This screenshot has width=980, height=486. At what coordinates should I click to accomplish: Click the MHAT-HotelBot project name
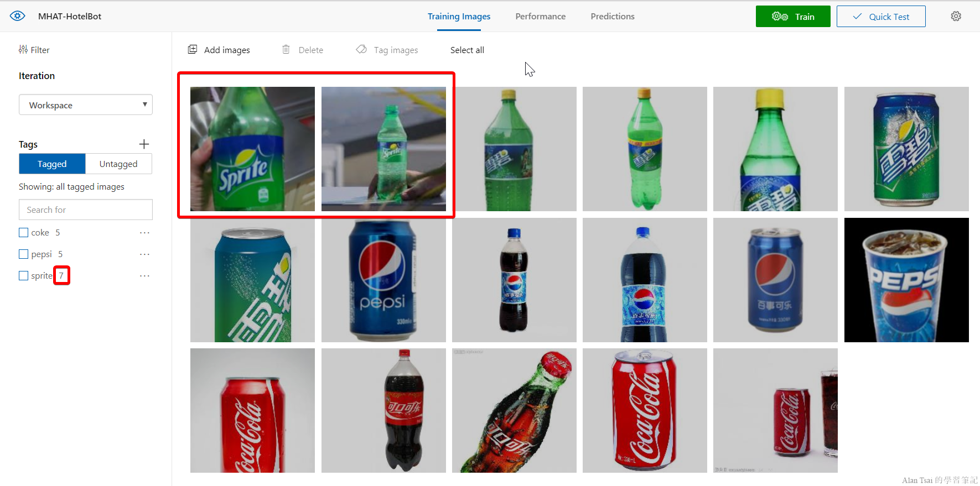click(70, 17)
